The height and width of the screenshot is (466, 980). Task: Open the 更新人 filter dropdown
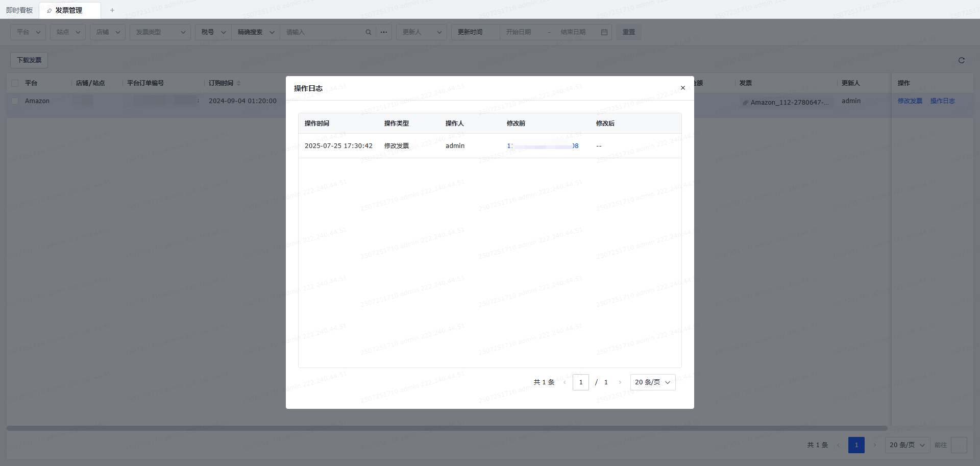point(422,32)
